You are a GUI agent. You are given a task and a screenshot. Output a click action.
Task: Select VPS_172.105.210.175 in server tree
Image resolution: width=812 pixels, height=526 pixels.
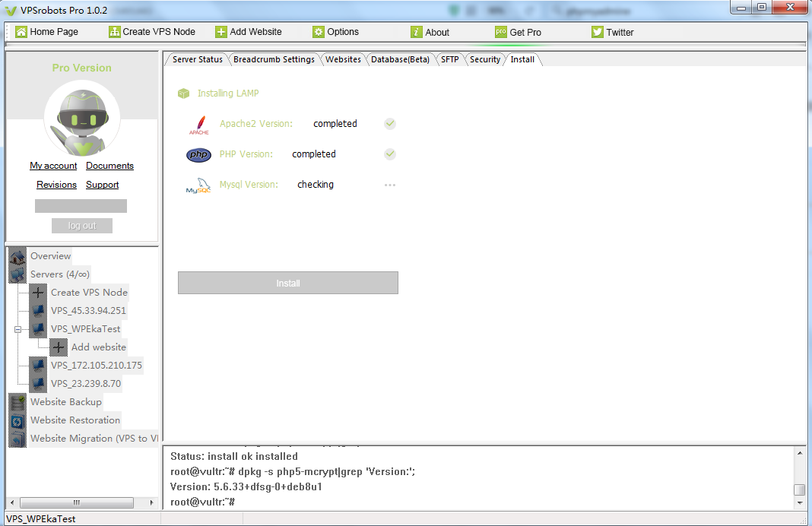(96, 366)
